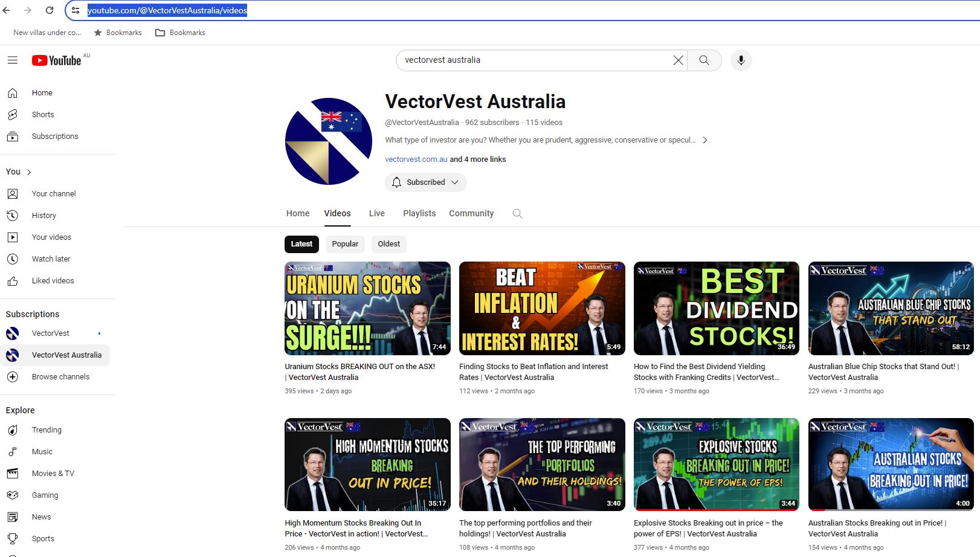
Task: Sort videos by Oldest
Action: coord(389,244)
